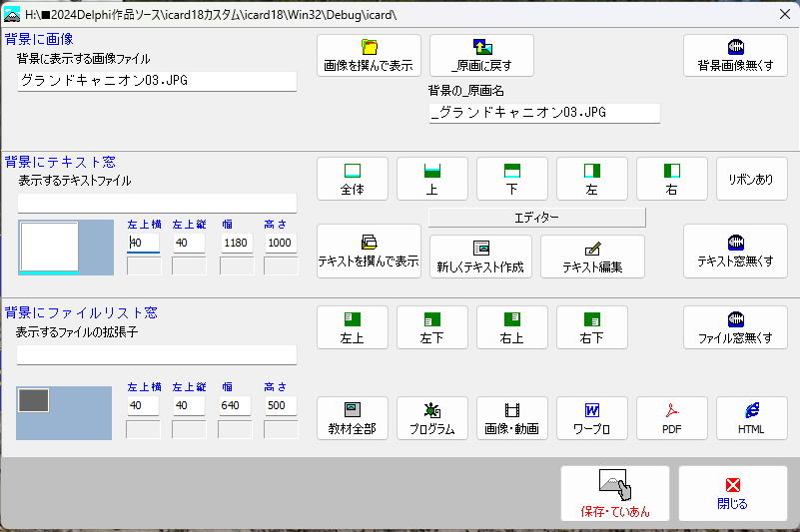The height and width of the screenshot is (532, 800).
Task: Click the 原画に戻す restore image button
Action: 481,56
